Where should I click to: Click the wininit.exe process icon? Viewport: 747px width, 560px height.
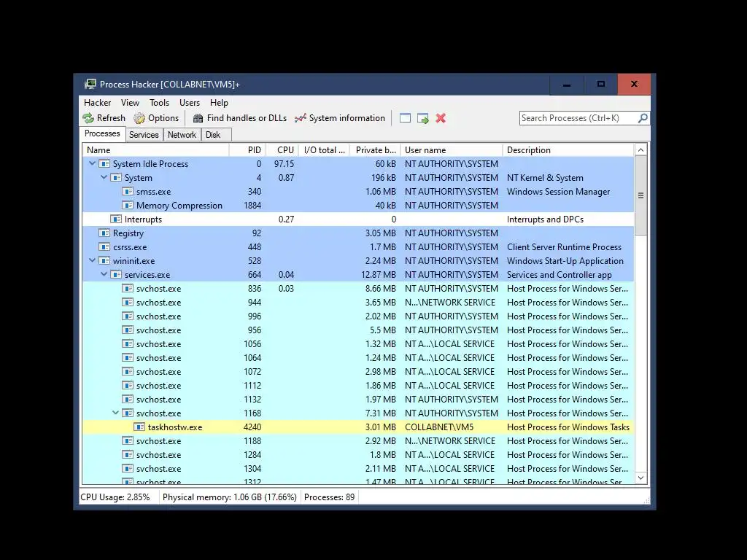104,260
